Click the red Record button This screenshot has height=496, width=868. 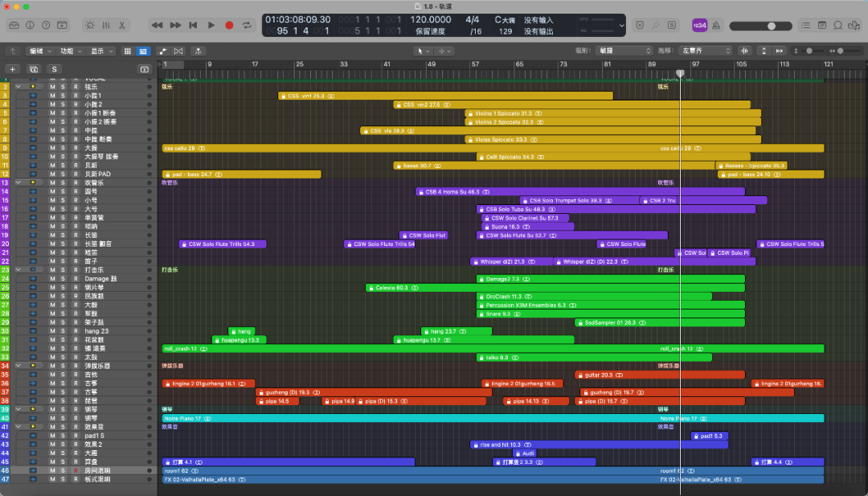(x=229, y=25)
